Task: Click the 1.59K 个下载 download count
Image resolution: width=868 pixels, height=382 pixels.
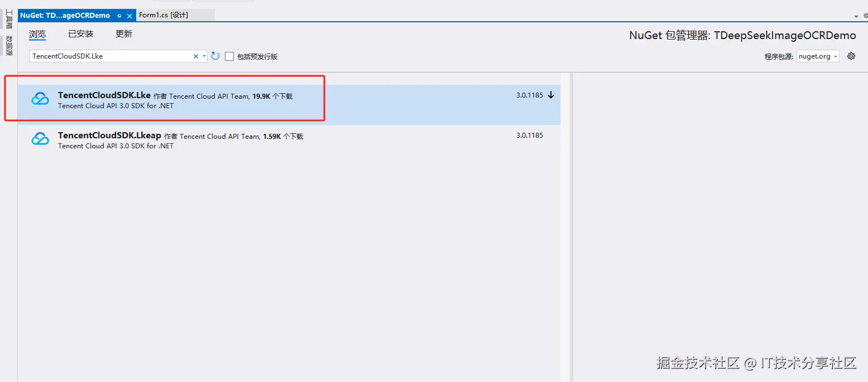Action: (283, 137)
